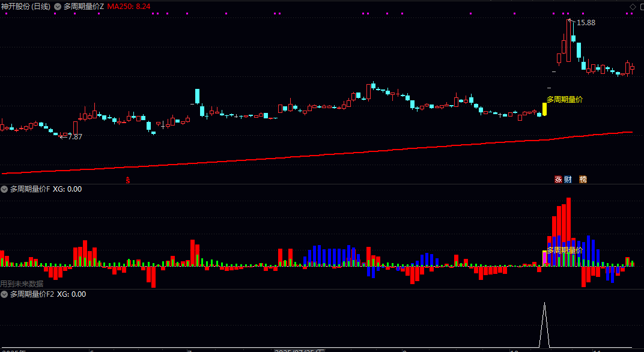Screen dimensions: 644x352
Task: Click the 榜 icon below the chart
Action: [x=583, y=180]
